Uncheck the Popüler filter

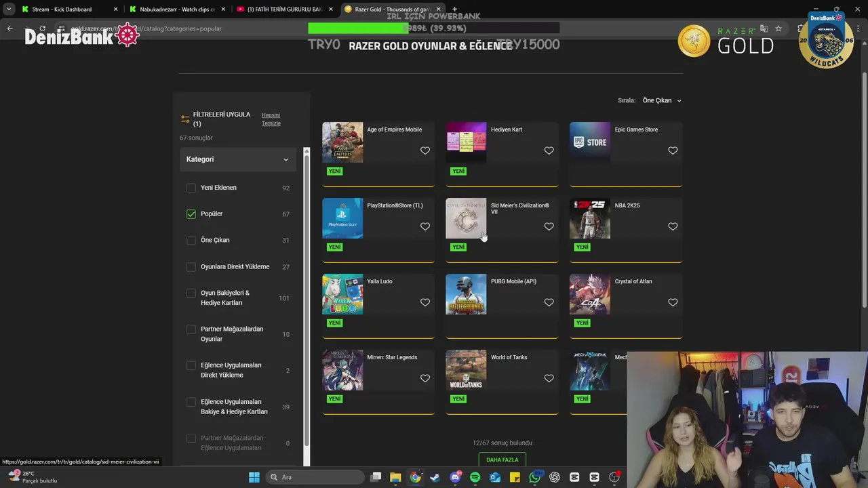[191, 214]
